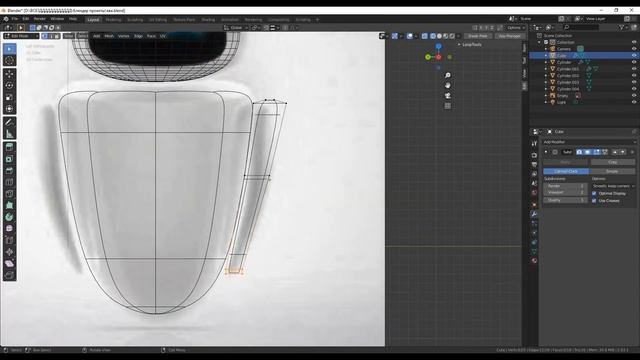
Task: Select the Spin tool
Action: (9, 217)
